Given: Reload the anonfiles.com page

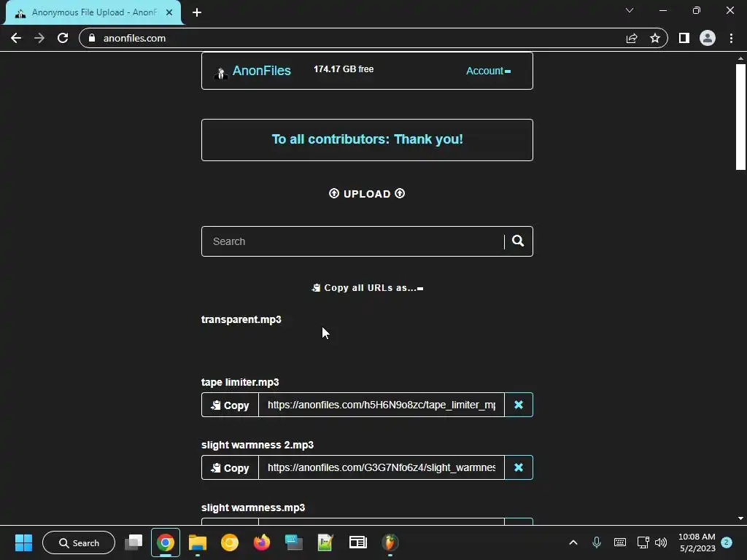Looking at the screenshot, I should point(63,38).
